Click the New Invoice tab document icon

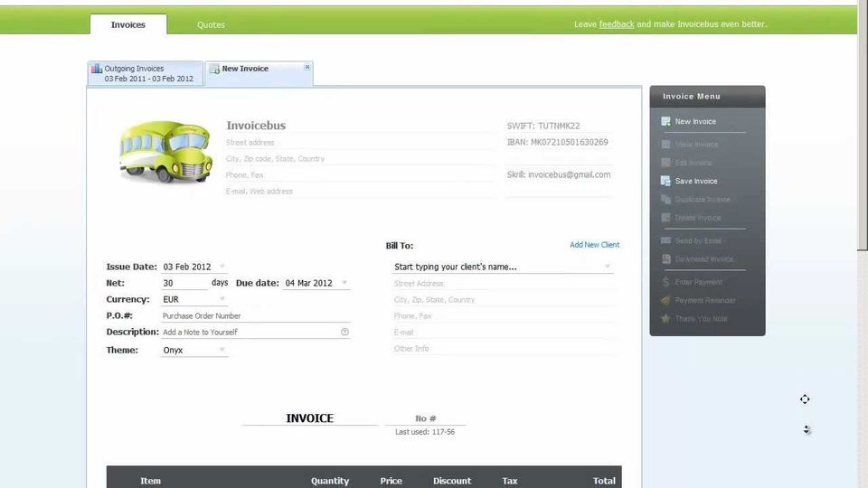[x=214, y=70]
